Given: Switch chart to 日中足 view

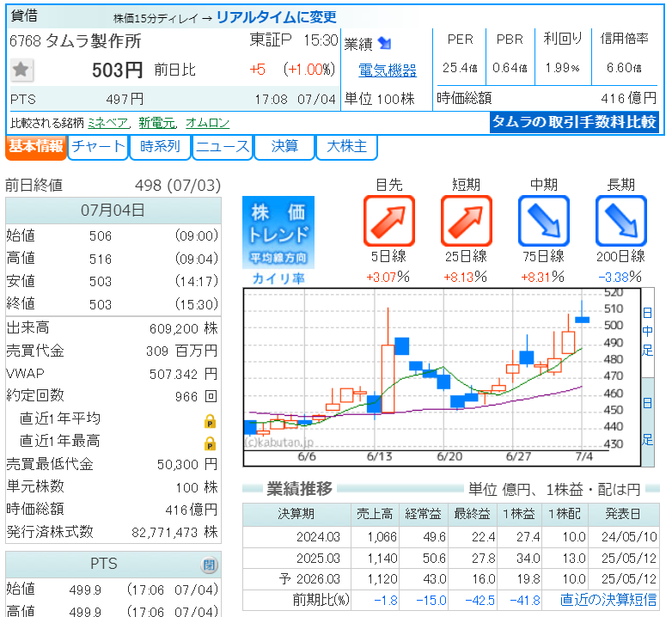Looking at the screenshot, I should 648,333.
